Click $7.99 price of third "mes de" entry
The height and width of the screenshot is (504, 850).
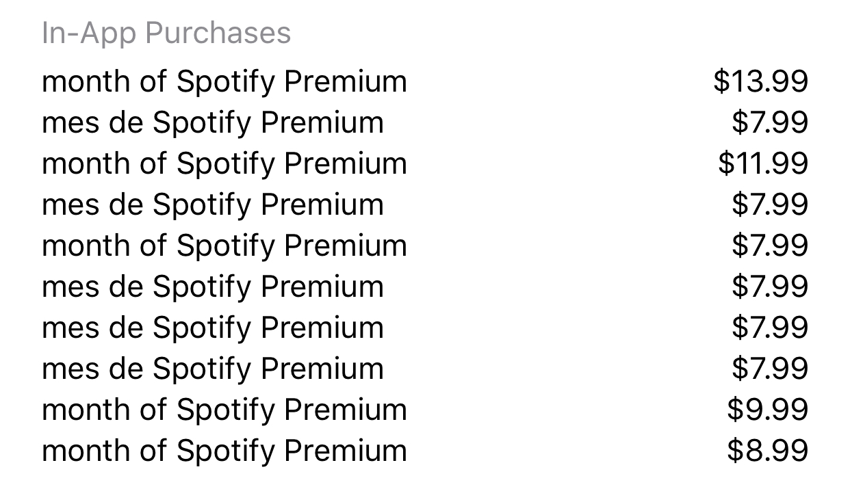click(x=770, y=287)
